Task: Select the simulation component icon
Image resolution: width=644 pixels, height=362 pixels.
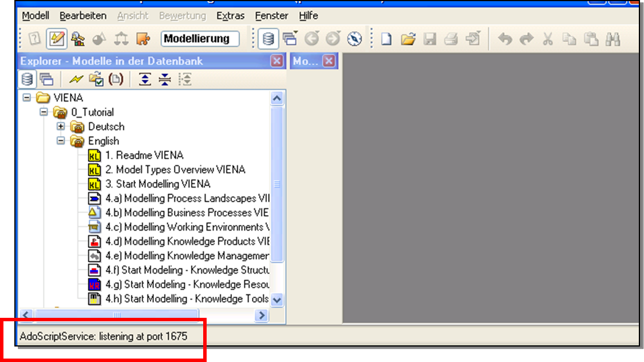Action: [99, 39]
